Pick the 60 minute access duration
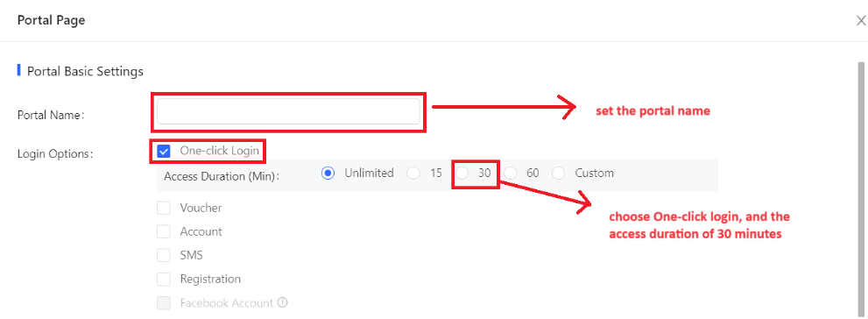Viewport: 868px width, 319px height. pos(510,174)
